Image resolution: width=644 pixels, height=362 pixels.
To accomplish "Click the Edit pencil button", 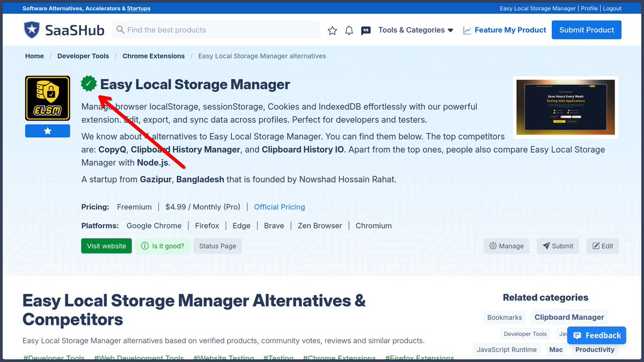I will tap(602, 246).
